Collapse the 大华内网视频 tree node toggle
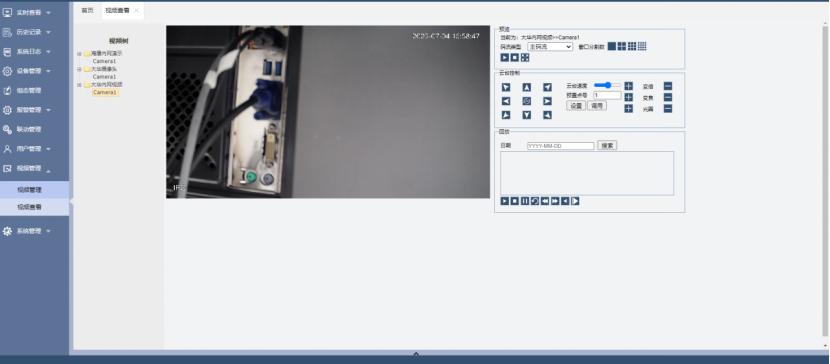 click(79, 85)
